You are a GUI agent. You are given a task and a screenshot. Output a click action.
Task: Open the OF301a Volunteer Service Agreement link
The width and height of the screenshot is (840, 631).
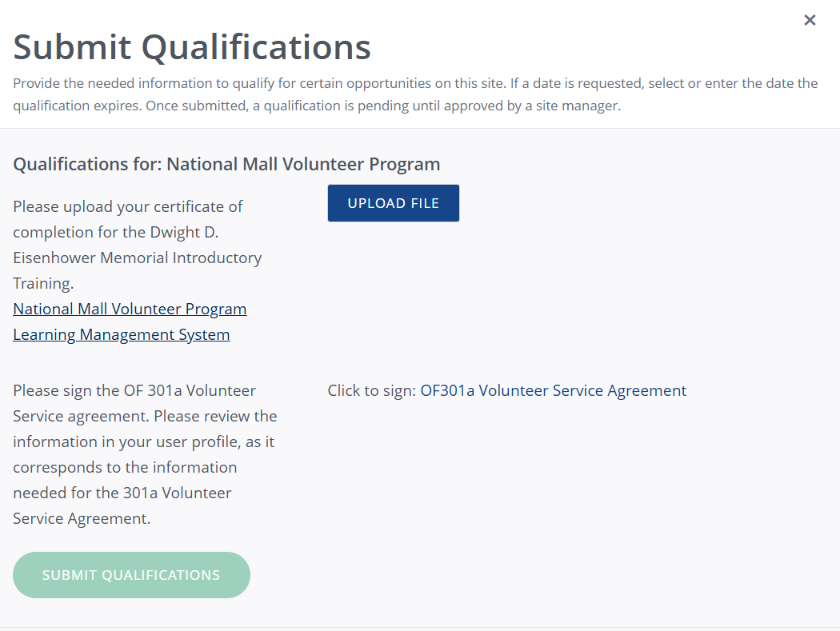click(x=553, y=391)
